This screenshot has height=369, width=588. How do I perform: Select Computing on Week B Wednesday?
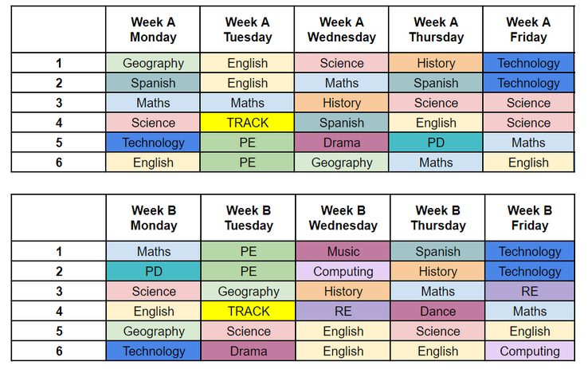(343, 271)
